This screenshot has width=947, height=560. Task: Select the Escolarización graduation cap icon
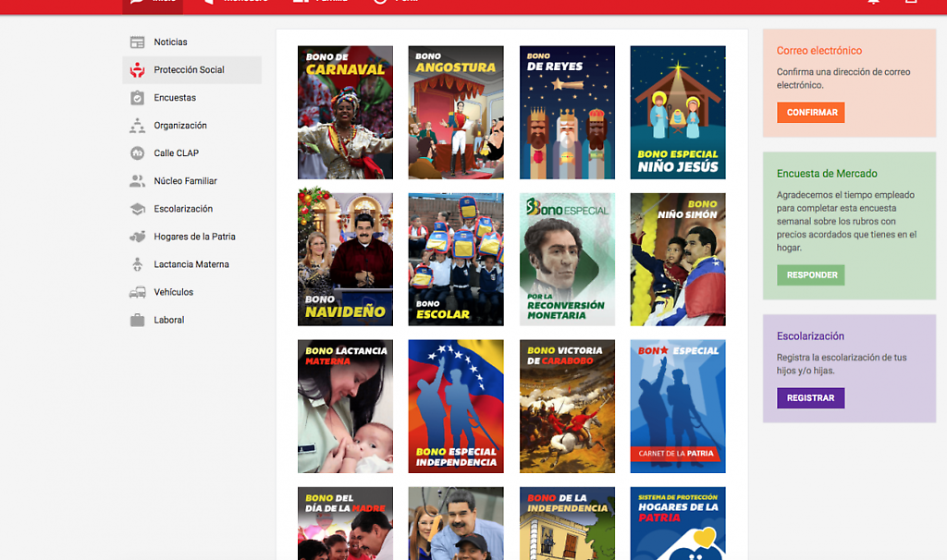point(137,209)
